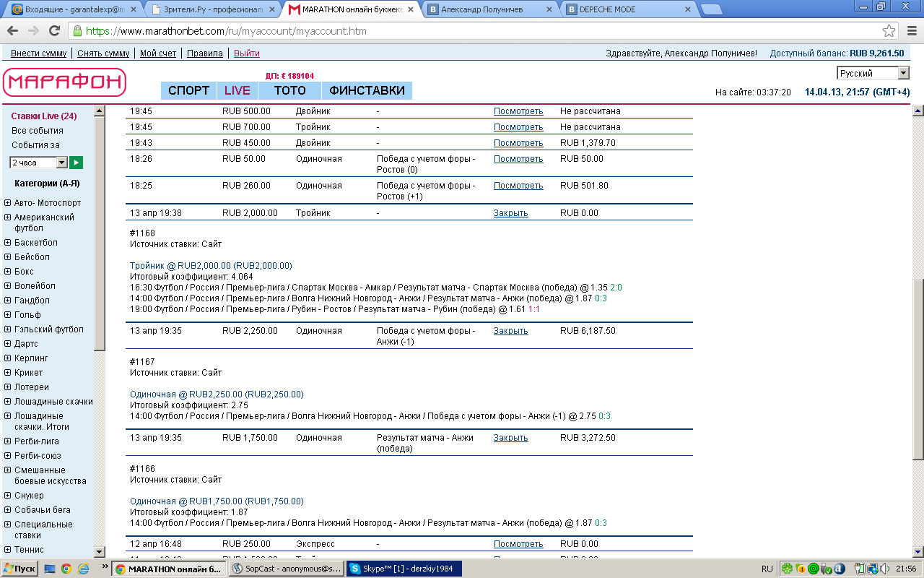924x578 pixels.
Task: Open the 2 часа time period dropdown
Action: tap(38, 163)
